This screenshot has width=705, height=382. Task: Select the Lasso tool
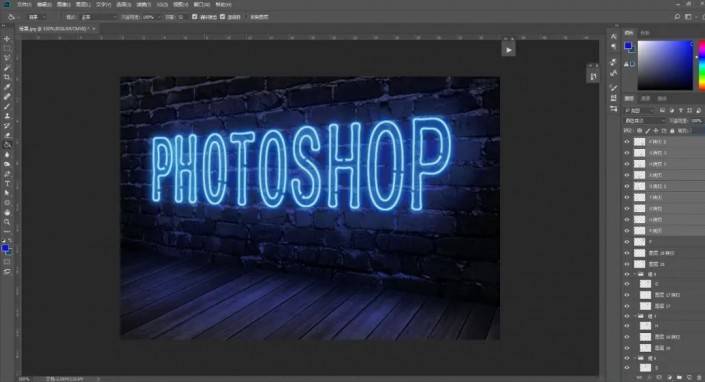7,58
